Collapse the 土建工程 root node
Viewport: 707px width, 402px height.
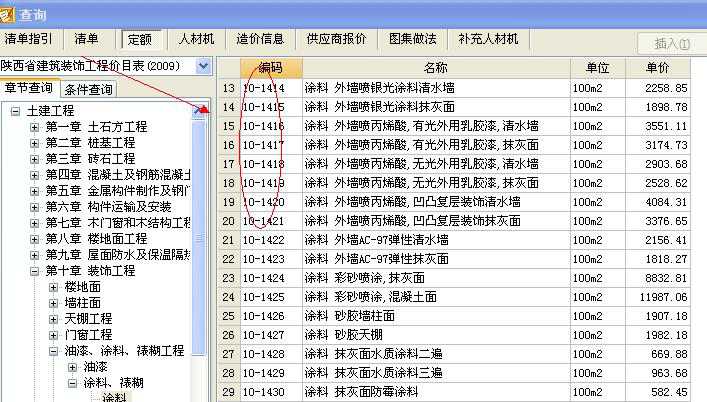click(x=16, y=111)
